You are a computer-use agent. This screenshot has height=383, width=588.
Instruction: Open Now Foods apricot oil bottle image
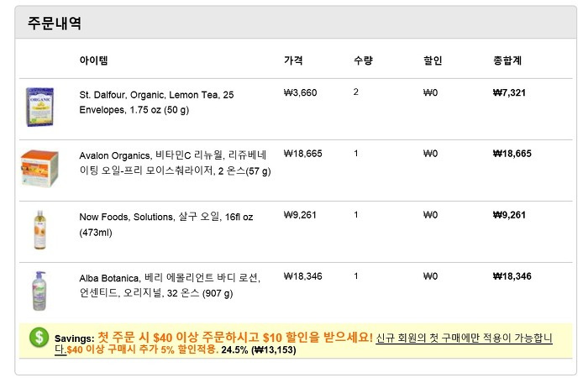39,229
